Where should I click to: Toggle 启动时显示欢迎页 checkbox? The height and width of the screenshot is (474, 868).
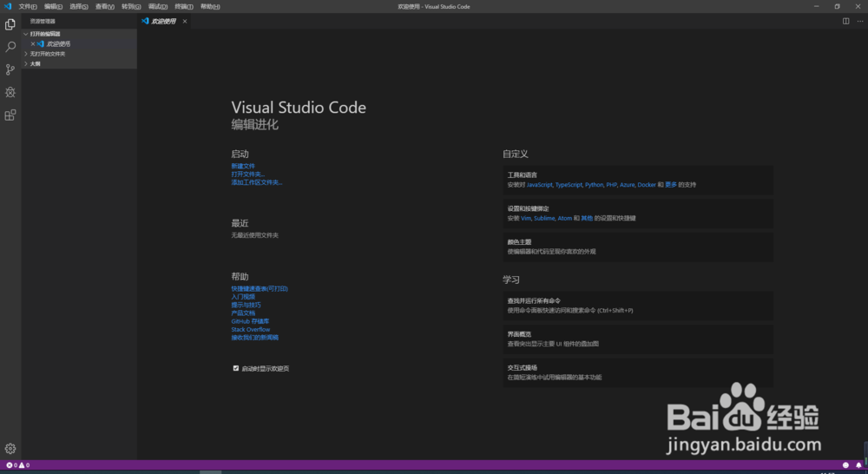click(236, 368)
